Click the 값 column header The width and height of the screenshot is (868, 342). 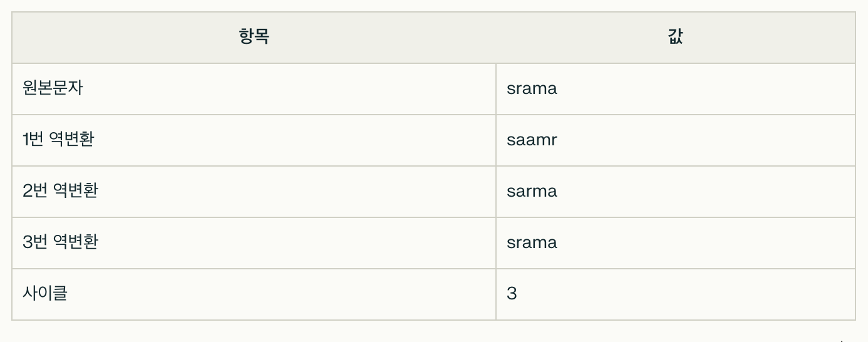point(675,37)
